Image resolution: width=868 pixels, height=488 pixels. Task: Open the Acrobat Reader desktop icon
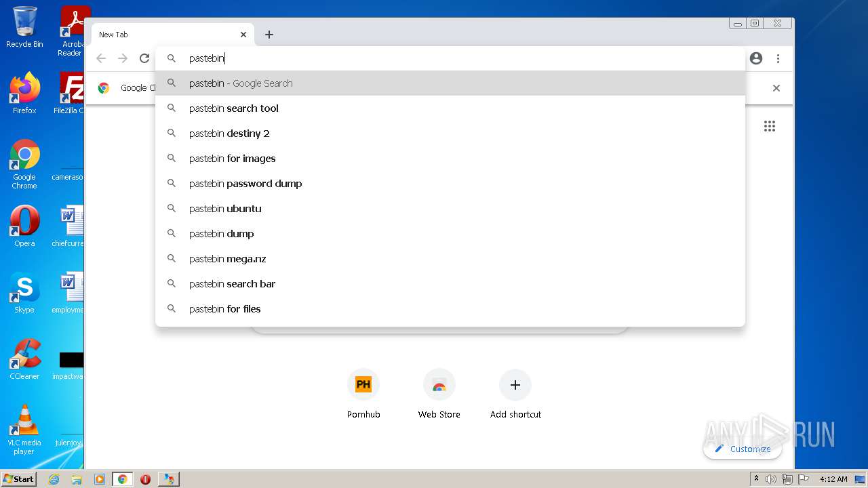pos(72,30)
